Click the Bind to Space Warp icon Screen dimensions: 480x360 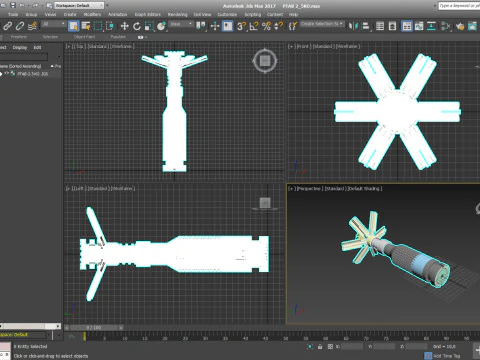[x=32, y=26]
